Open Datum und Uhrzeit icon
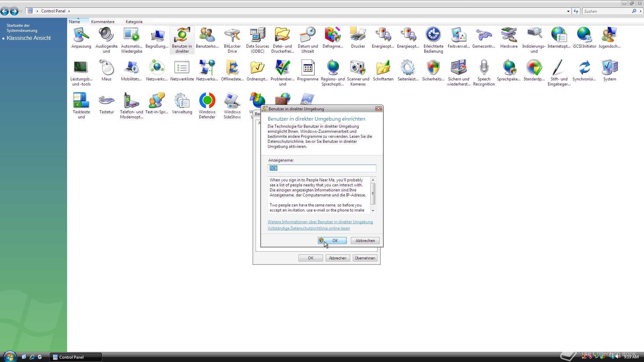This screenshot has height=362, width=644. [x=308, y=40]
